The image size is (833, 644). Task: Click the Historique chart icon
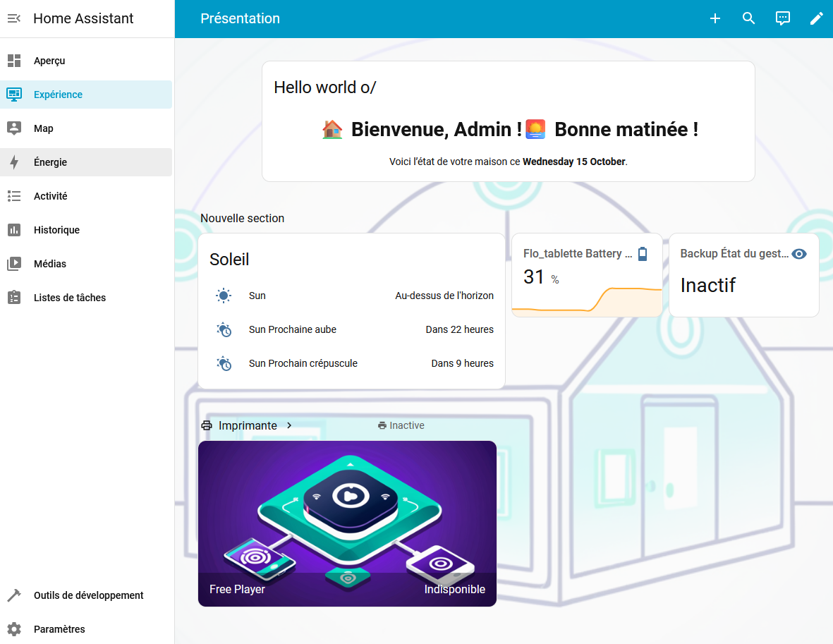pyautogui.click(x=14, y=230)
